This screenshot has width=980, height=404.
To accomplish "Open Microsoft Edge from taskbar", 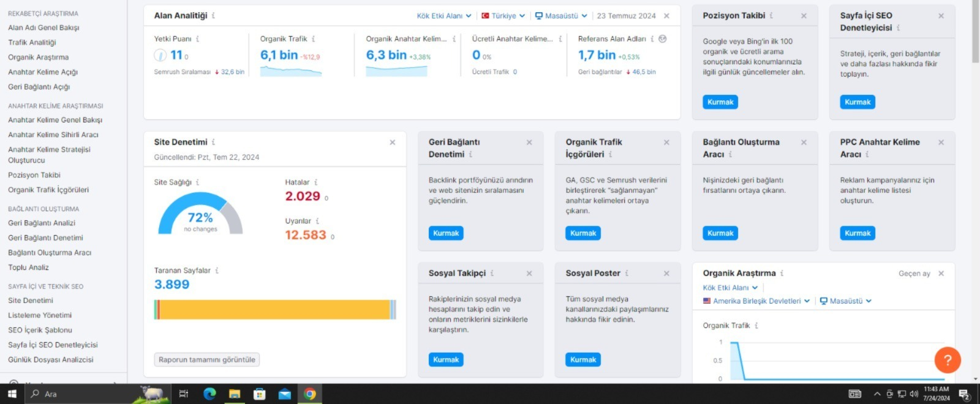I will [209, 394].
